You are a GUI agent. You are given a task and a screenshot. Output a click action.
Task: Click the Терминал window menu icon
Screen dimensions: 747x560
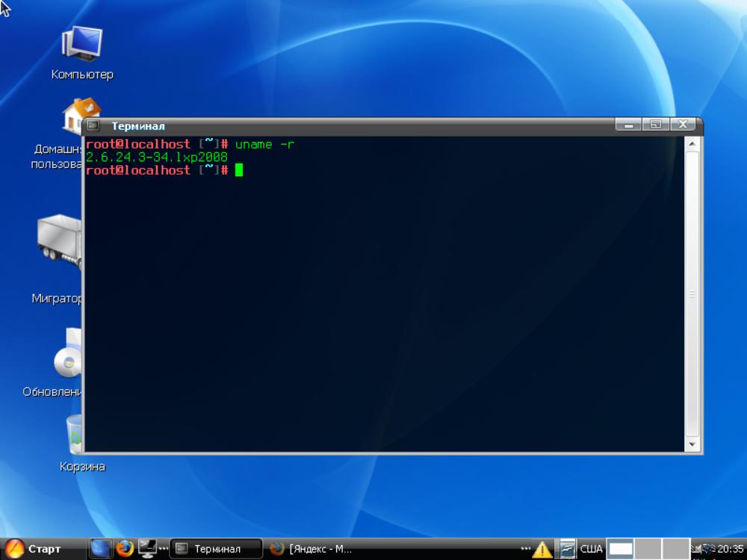pos(93,125)
